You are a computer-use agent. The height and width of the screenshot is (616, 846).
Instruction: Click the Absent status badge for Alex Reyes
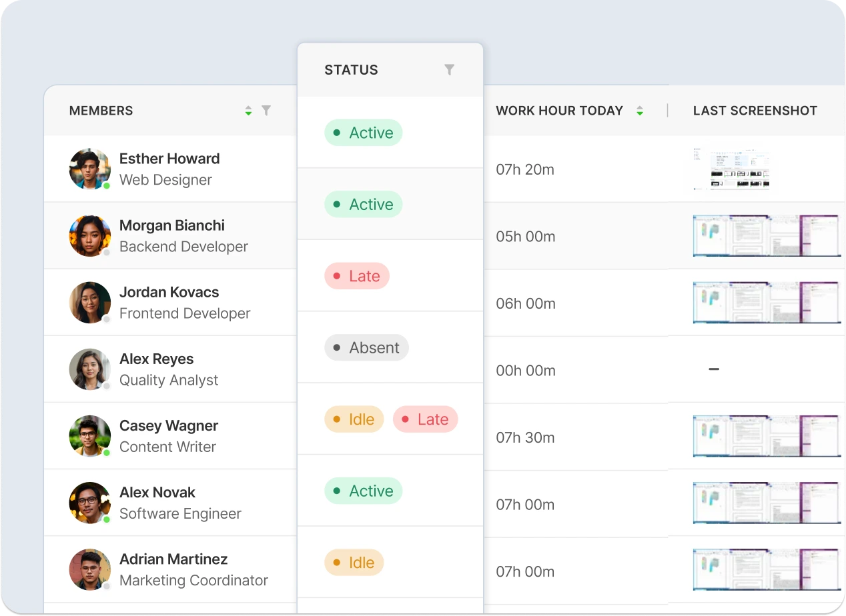point(366,348)
